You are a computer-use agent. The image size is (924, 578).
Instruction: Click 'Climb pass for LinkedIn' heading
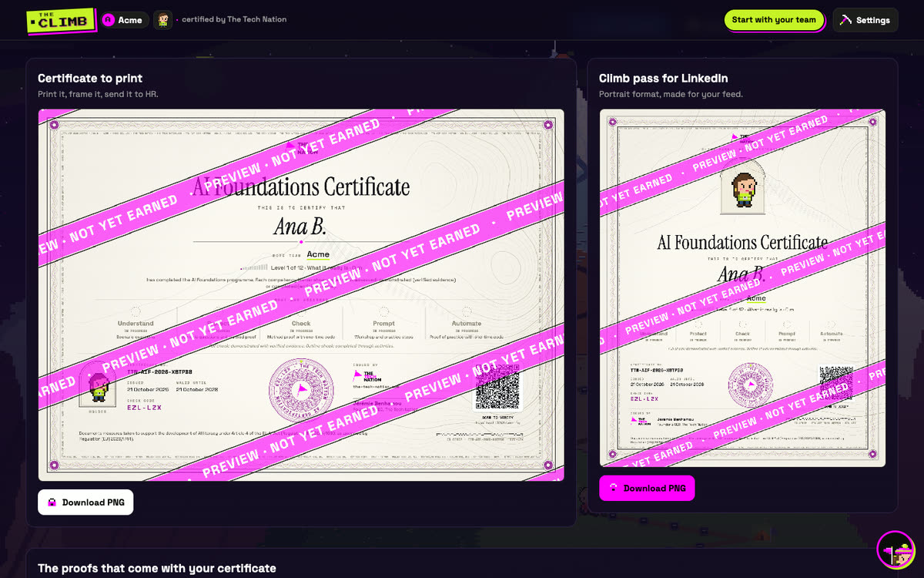coord(663,78)
